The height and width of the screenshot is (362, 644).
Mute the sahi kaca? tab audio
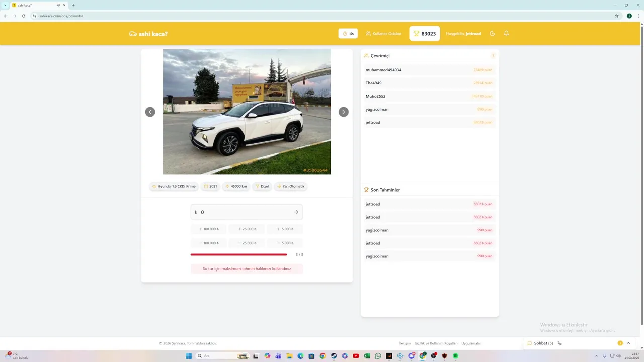[58, 5]
